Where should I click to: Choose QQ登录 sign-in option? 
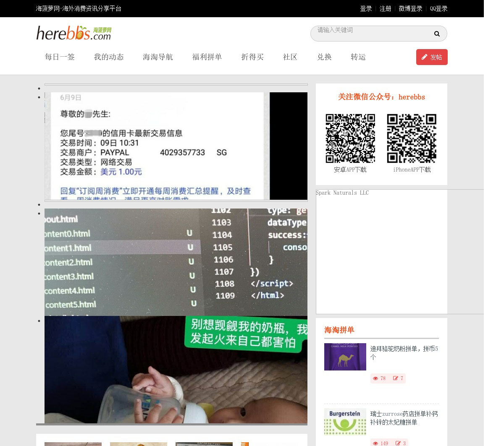[438, 8]
